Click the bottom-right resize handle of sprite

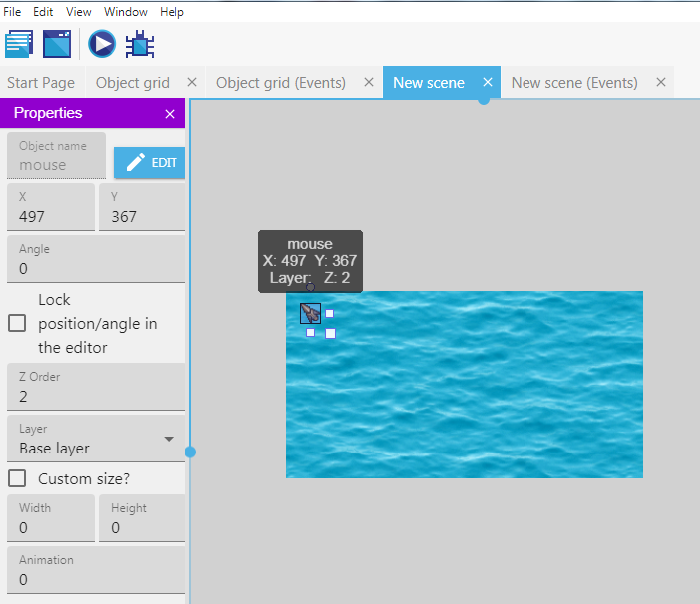point(330,333)
